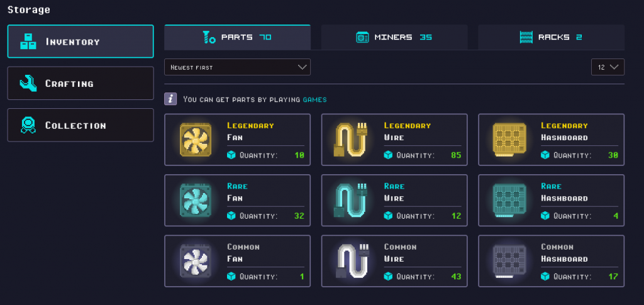
Task: Click the Legendary Fan icon
Action: (196, 140)
